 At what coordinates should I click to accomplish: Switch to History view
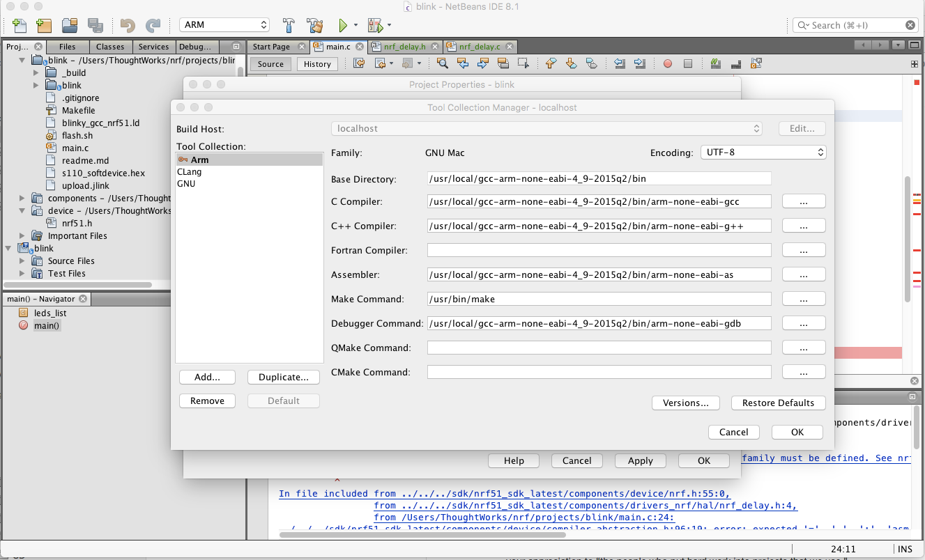point(317,64)
